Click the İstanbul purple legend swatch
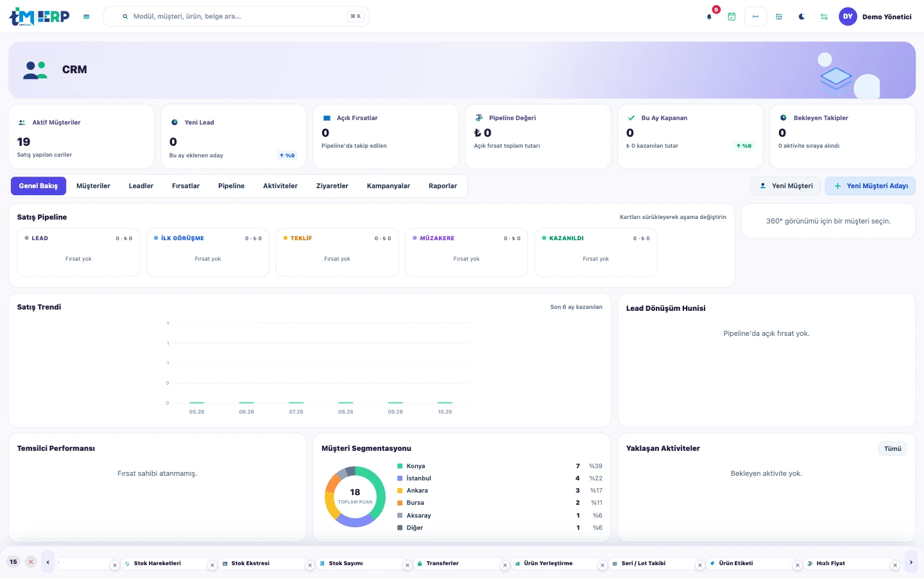 [400, 478]
